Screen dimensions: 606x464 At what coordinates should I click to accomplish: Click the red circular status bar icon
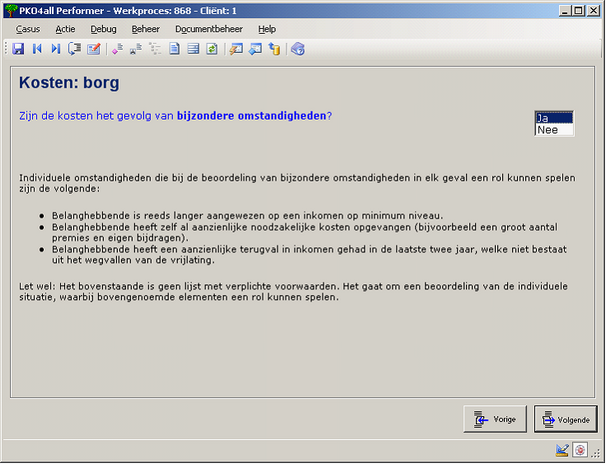click(x=580, y=450)
